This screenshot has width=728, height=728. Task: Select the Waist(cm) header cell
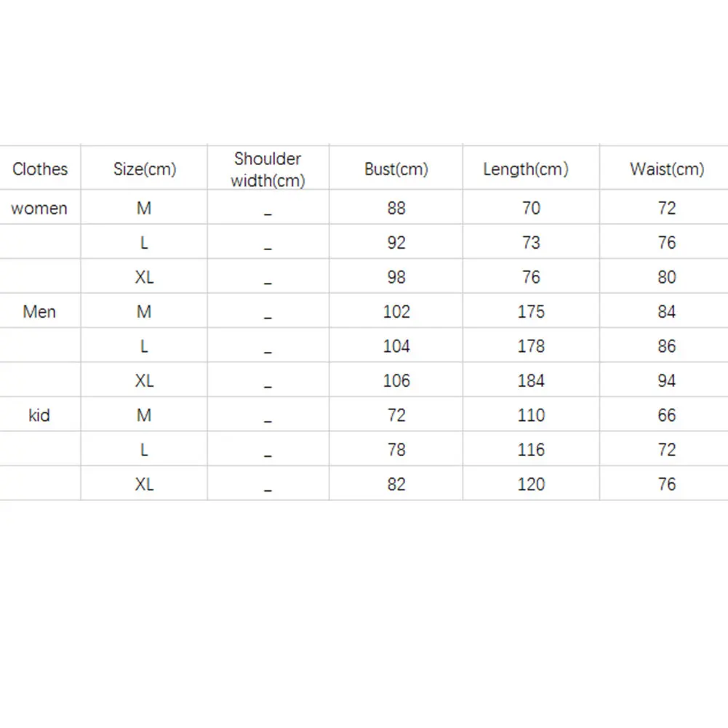coord(667,169)
